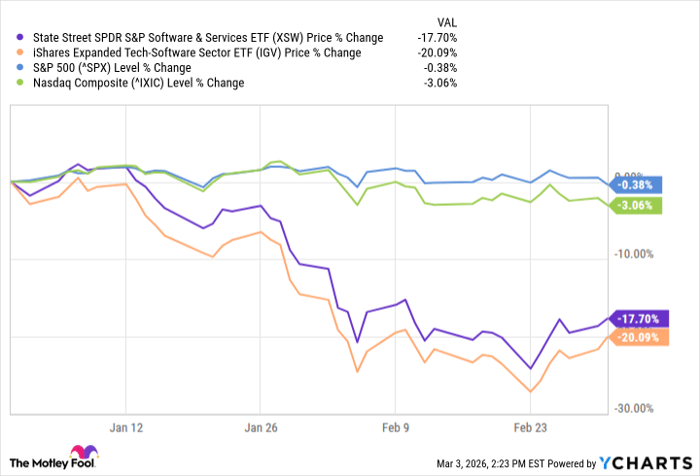700x476 pixels.
Task: Click the Feb 9 date axis label
Action: pyautogui.click(x=396, y=424)
